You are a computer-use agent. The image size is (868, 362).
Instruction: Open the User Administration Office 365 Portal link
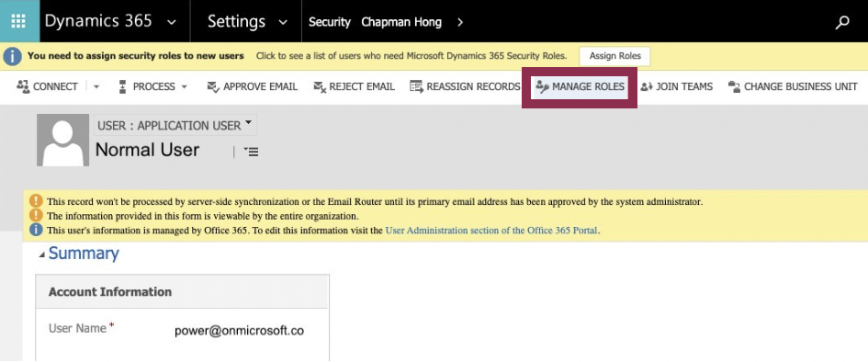(x=491, y=231)
